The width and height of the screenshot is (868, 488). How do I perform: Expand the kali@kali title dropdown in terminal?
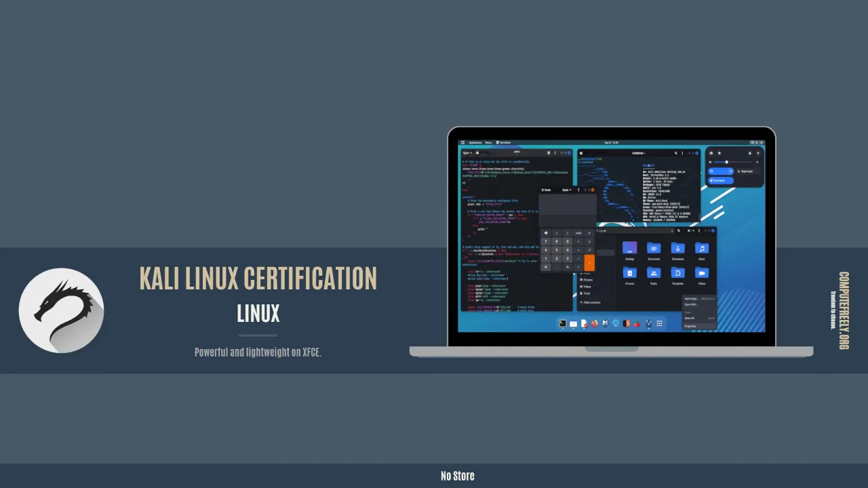point(638,153)
